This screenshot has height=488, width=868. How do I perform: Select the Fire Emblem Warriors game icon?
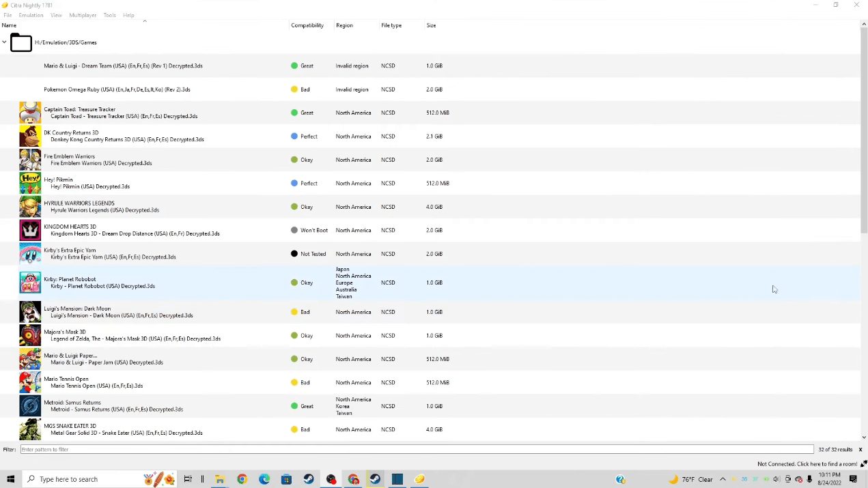coord(30,160)
